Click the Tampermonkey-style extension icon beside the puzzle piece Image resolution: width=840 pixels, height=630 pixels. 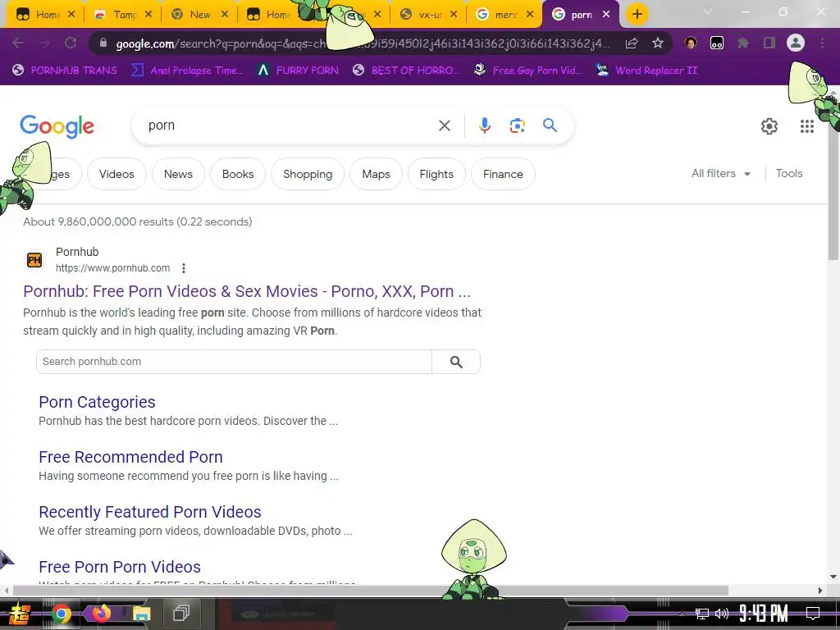pos(717,43)
